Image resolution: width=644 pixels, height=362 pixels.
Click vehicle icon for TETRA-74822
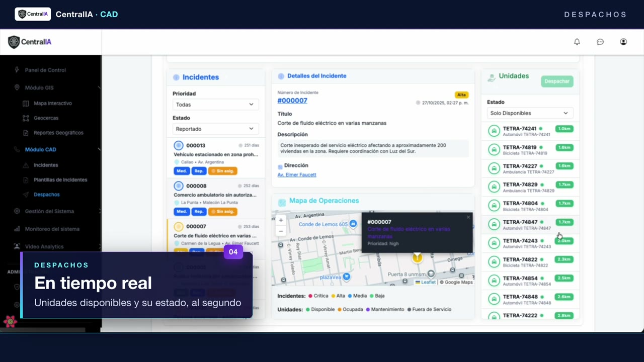coord(494,262)
